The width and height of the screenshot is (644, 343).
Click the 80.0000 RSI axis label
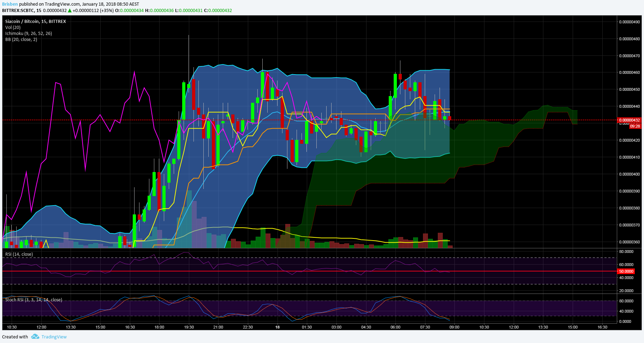coord(626,252)
